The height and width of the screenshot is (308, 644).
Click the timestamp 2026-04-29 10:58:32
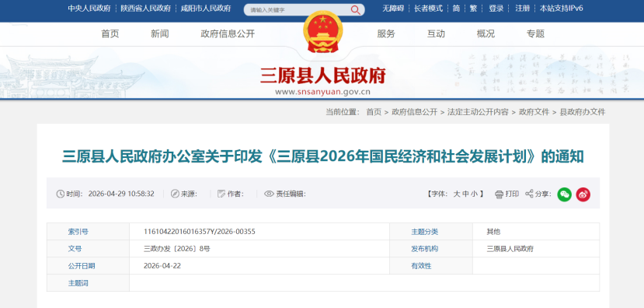[x=121, y=194]
